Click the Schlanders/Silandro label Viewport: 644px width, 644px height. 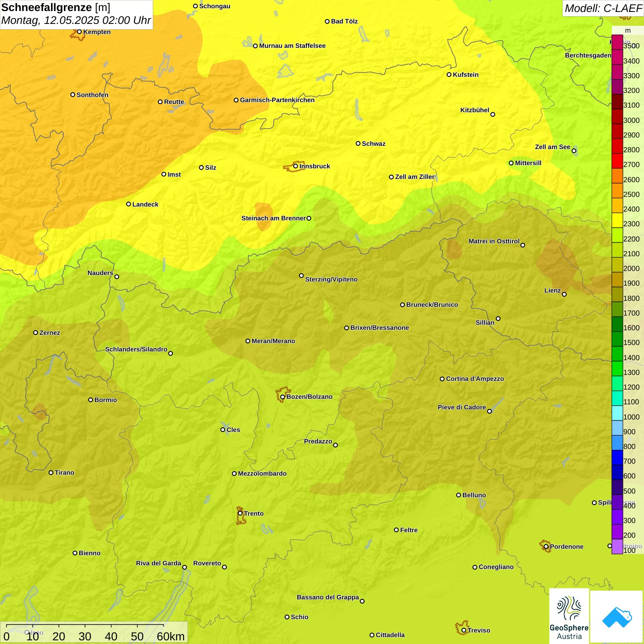point(136,349)
